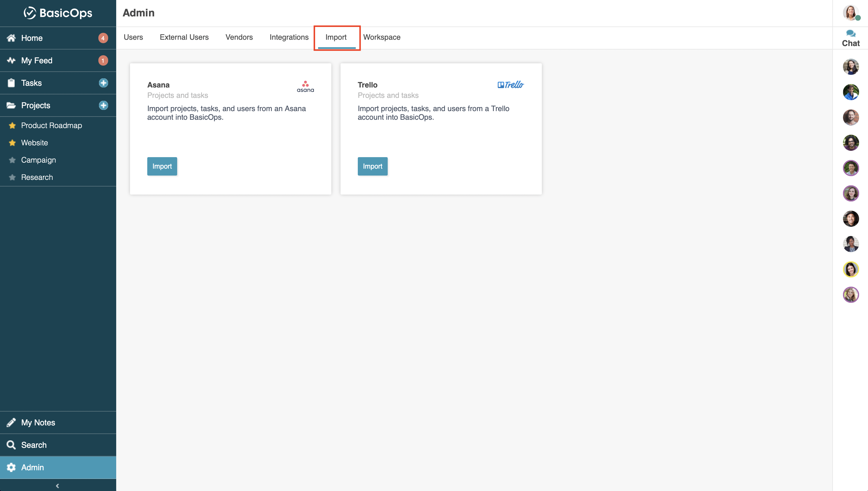This screenshot has height=491, width=868.
Task: Toggle favorite star for Campaign project
Action: [12, 160]
